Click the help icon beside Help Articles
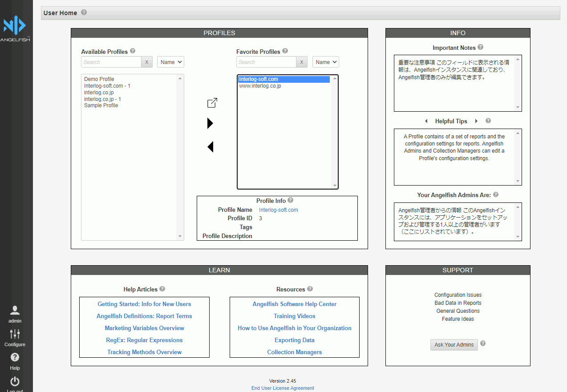This screenshot has width=567, height=392. [162, 289]
